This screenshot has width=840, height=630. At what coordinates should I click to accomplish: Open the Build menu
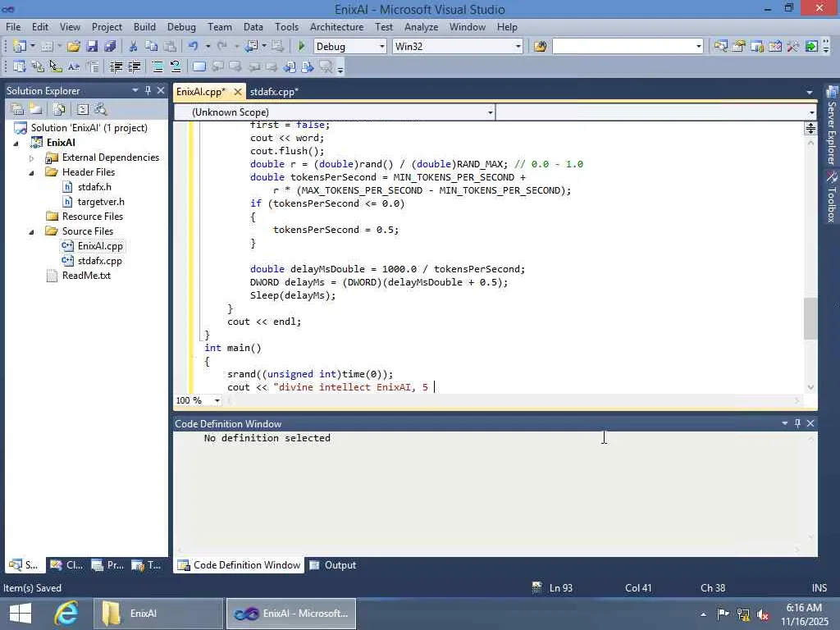pyautogui.click(x=144, y=27)
